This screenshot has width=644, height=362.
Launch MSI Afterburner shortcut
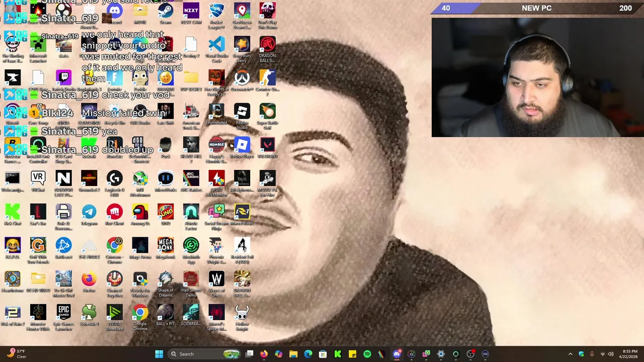coord(140,184)
